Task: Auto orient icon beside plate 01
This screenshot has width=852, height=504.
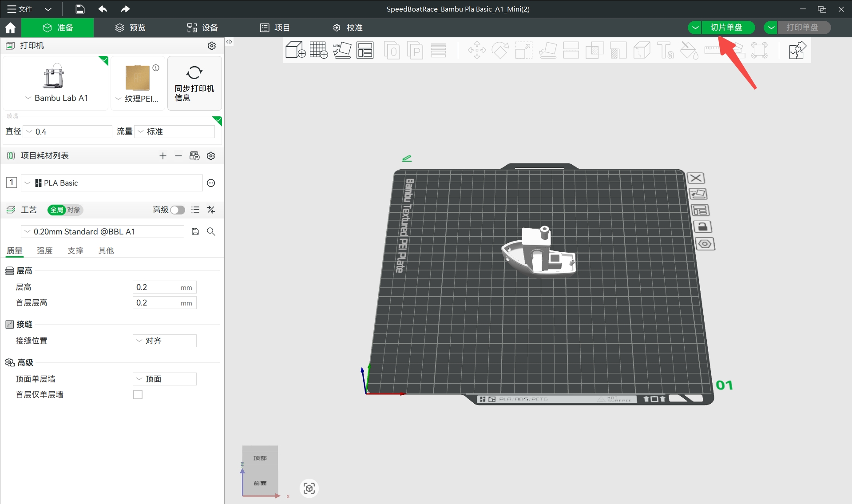Action: [x=698, y=194]
